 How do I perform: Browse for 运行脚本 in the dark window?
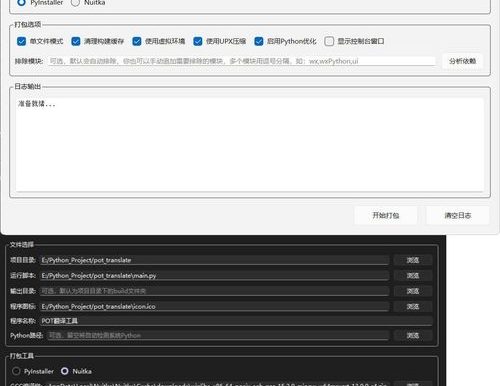413,276
